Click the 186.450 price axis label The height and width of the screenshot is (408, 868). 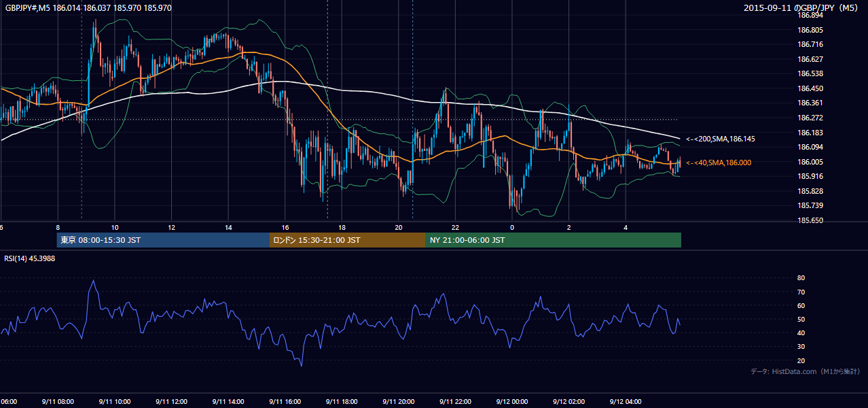[810, 88]
